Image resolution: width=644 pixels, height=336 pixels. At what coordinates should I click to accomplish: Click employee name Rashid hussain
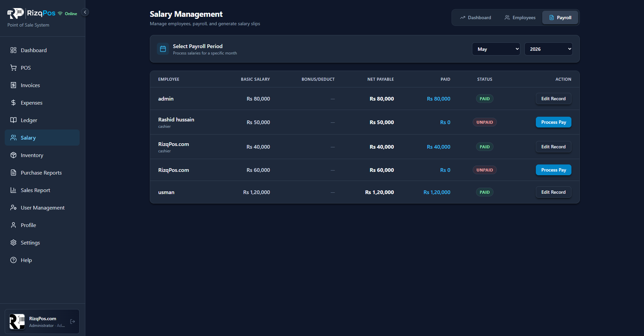pyautogui.click(x=176, y=119)
